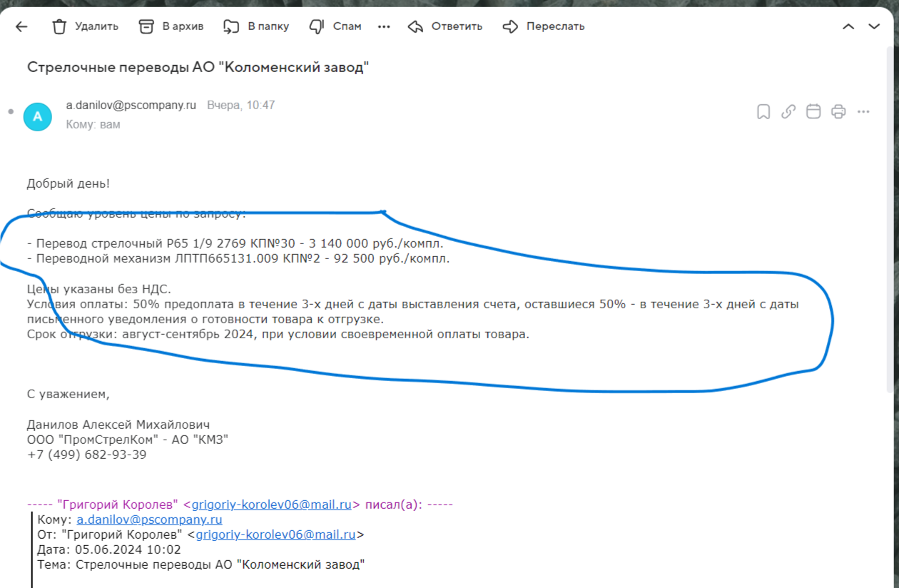899x588 pixels.
Task: Open the toolbar three-dots more menu
Action: pos(384,26)
